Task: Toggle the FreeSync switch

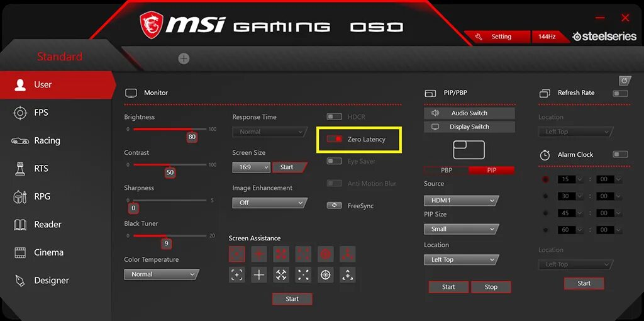Action: coord(335,206)
